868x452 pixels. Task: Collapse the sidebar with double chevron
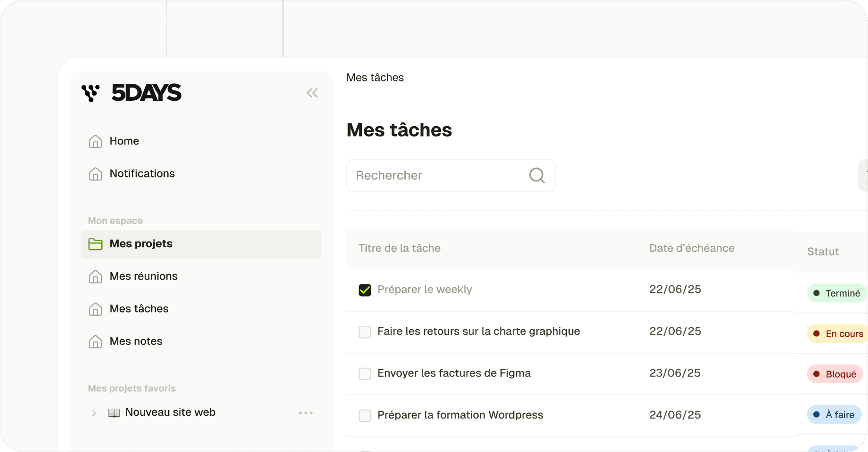point(312,93)
